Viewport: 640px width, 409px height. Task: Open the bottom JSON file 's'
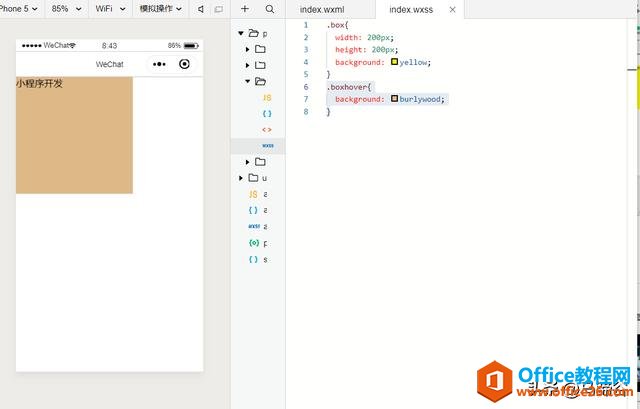click(x=253, y=259)
